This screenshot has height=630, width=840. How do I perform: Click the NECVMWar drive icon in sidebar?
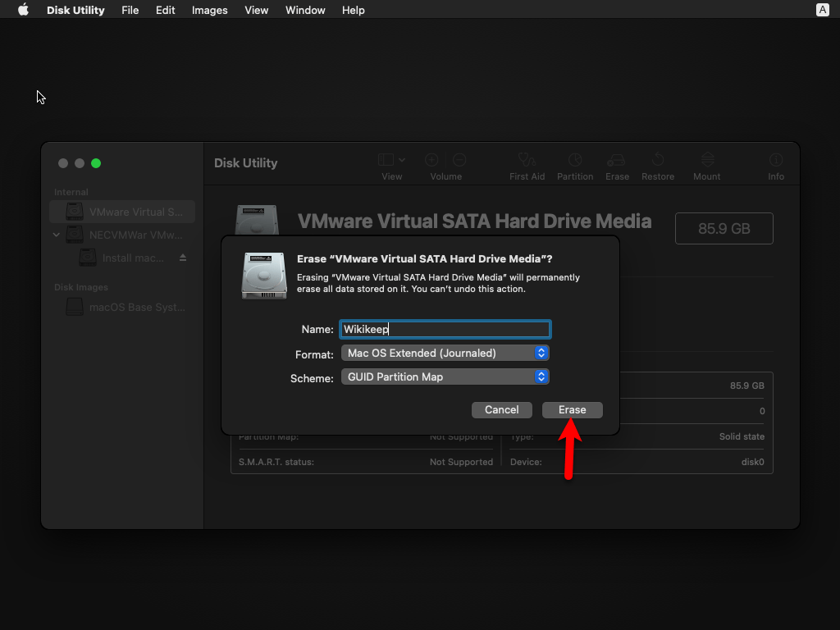click(75, 235)
